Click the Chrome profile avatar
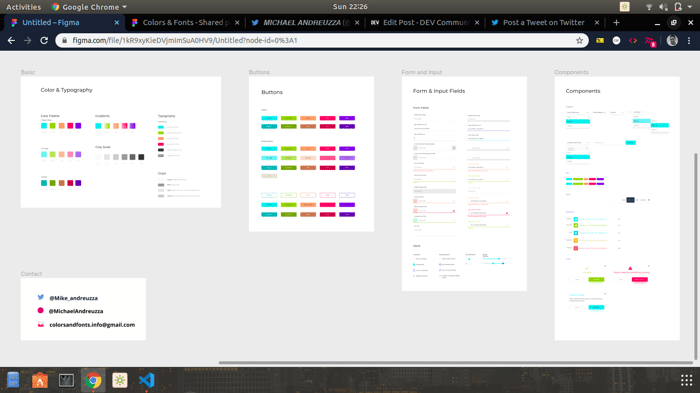700x393 pixels. click(x=672, y=40)
